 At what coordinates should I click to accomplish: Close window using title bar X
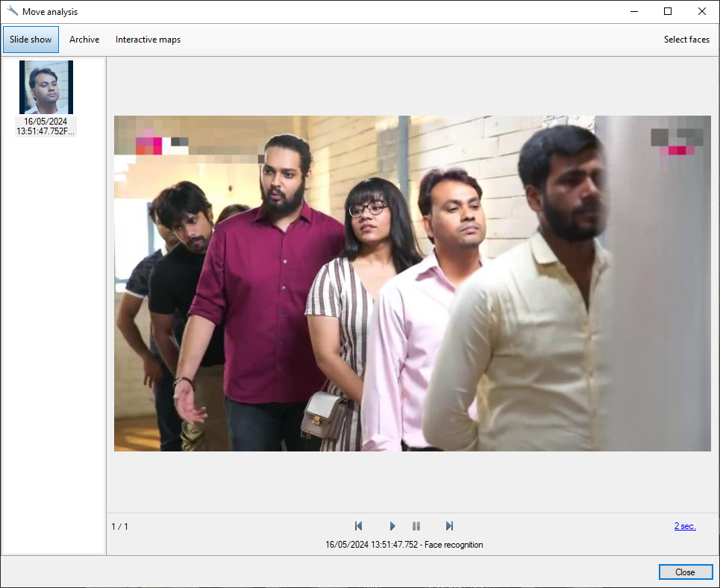click(702, 11)
